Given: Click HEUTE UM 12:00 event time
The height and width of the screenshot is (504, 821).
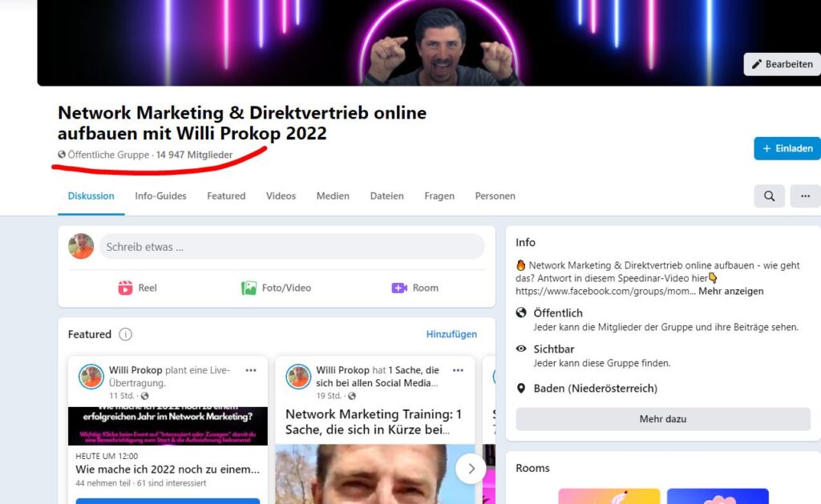Looking at the screenshot, I should pyautogui.click(x=107, y=456).
